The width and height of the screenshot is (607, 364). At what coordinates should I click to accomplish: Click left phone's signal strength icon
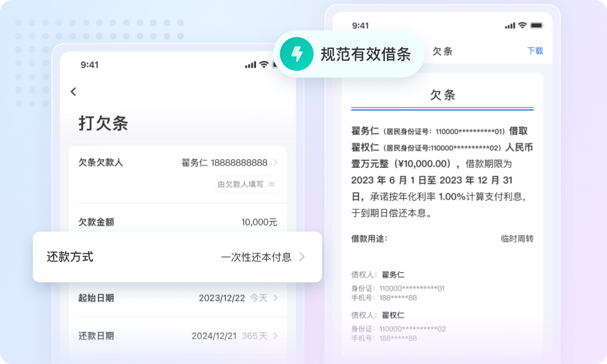(250, 65)
